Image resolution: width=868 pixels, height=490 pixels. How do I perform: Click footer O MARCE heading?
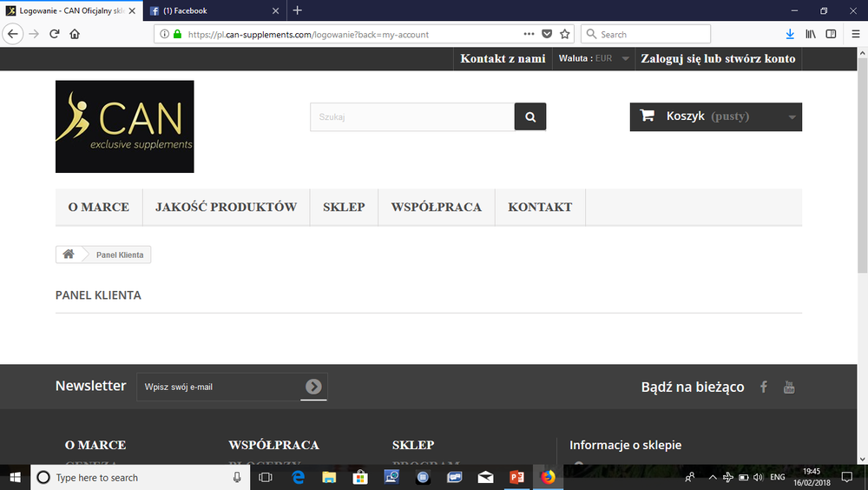[x=95, y=445]
